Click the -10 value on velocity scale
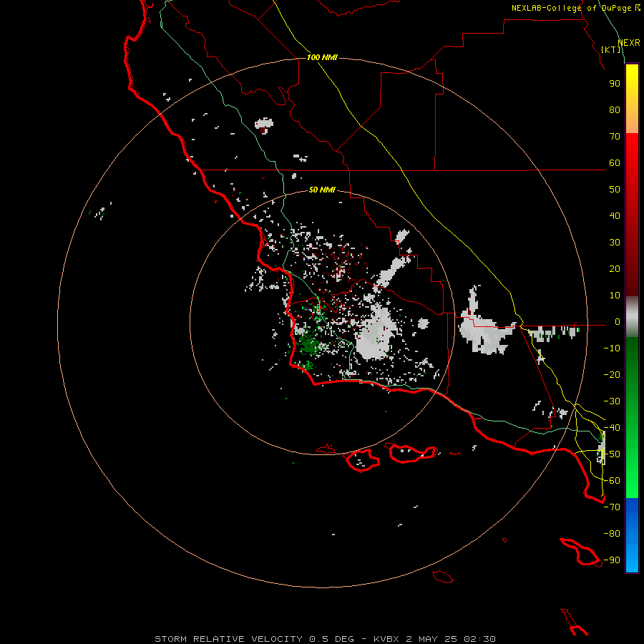The height and width of the screenshot is (644, 644). point(612,348)
